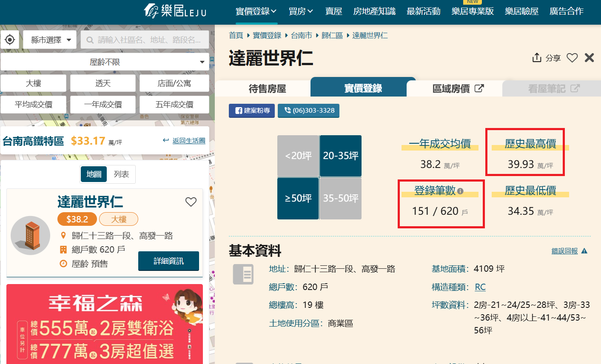The width and height of the screenshot is (601, 364).
Task: Click the 建案粉專 Facebook button
Action: (x=252, y=111)
